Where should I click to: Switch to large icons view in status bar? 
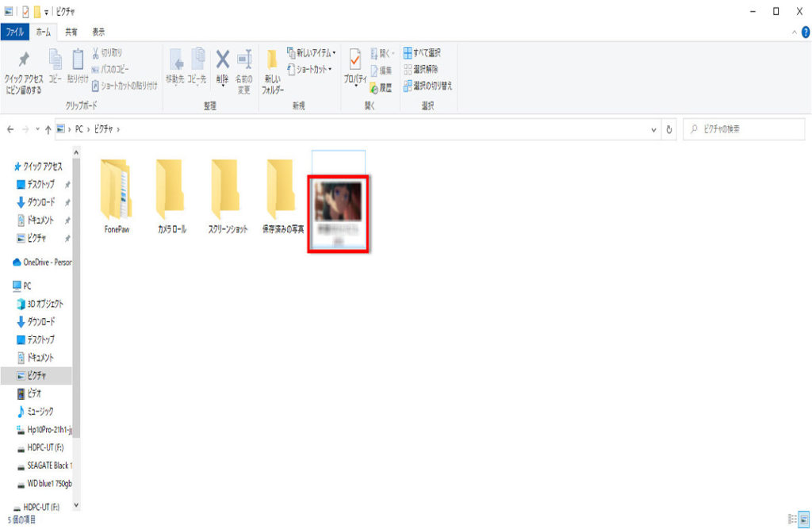pos(803,518)
